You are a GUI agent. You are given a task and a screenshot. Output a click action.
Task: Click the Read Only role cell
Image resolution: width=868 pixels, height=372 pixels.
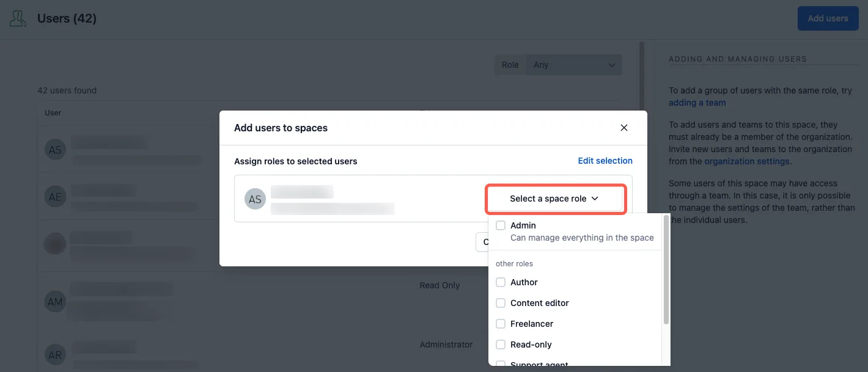440,285
